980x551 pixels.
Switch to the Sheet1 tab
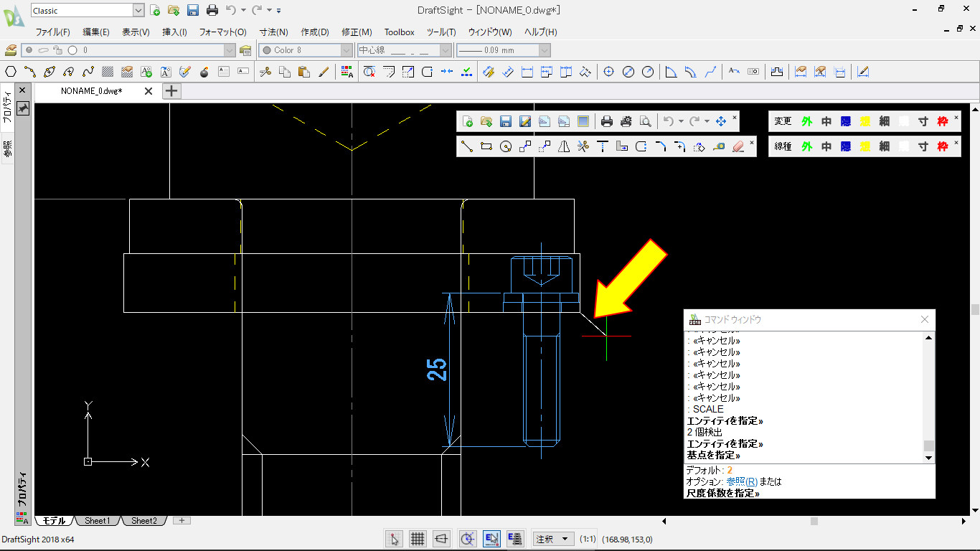(96, 521)
